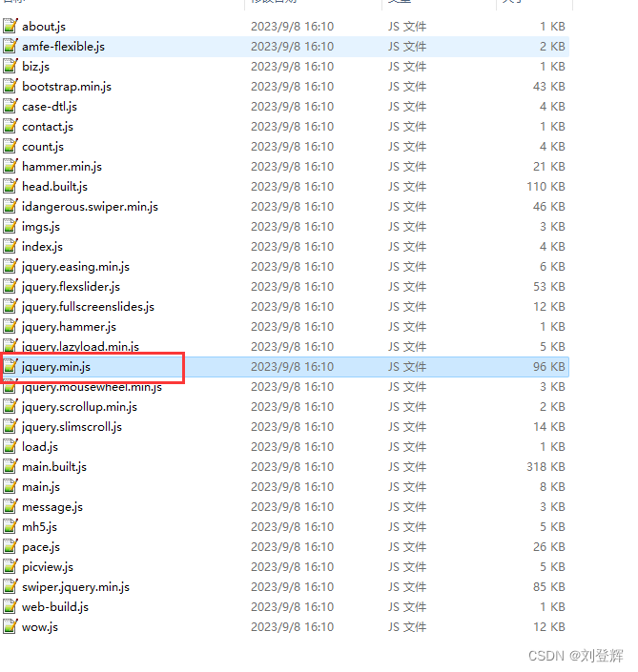Select the count.js file name
Viewport: 638px width, 672px height.
(43, 147)
